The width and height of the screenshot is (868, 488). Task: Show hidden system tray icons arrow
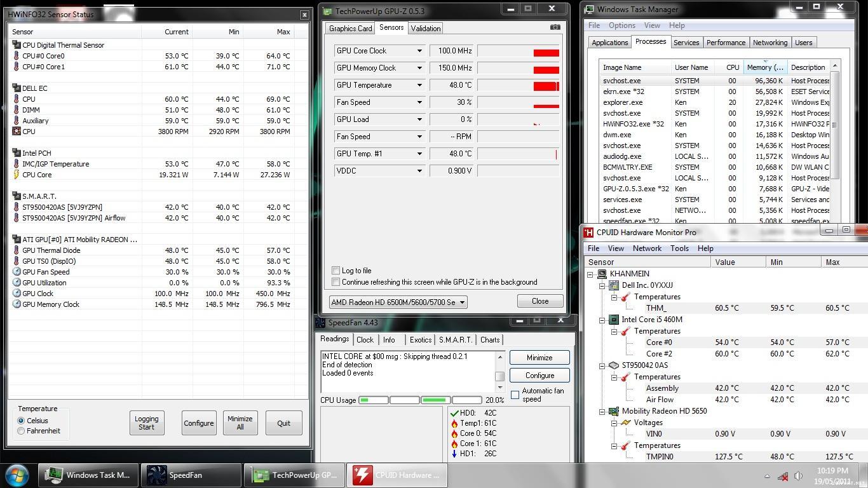click(767, 476)
